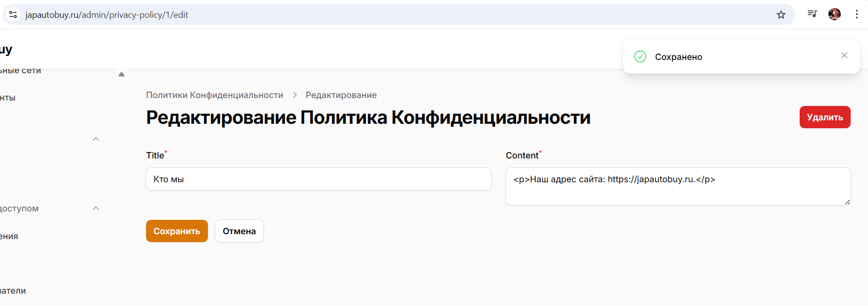The width and height of the screenshot is (868, 306).
Task: Dismiss the Сохранено notification
Action: click(844, 55)
